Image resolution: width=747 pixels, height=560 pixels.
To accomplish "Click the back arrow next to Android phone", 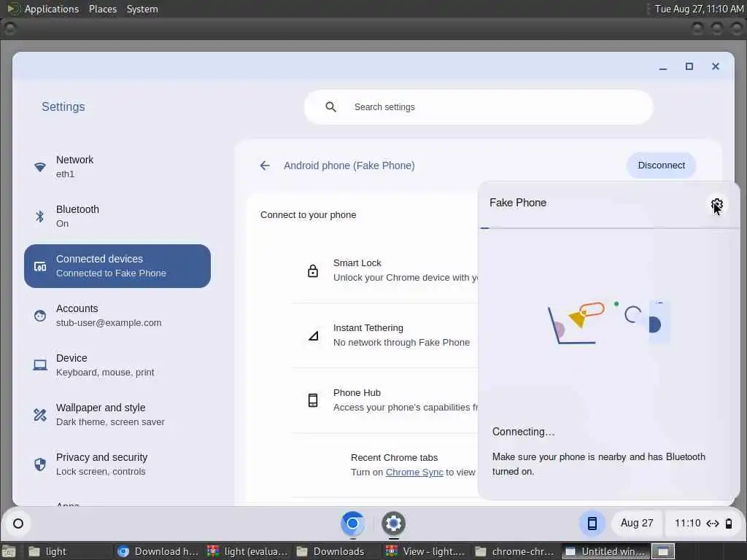I will [x=265, y=166].
